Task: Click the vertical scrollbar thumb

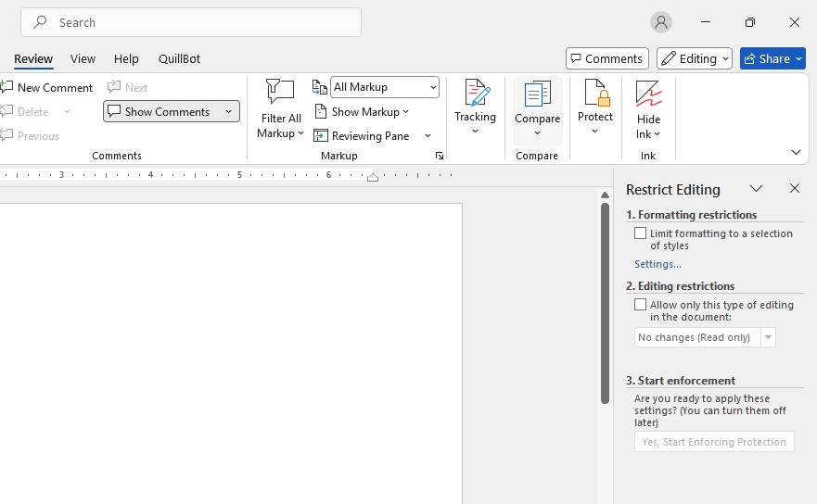Action: coord(605,303)
